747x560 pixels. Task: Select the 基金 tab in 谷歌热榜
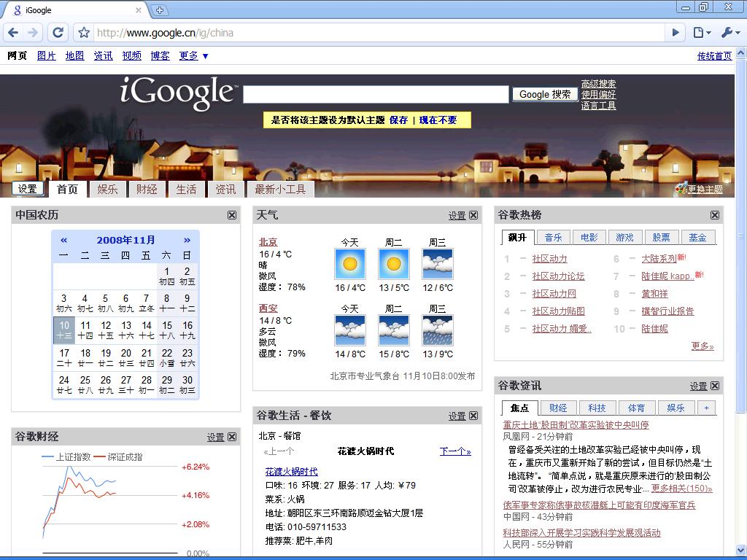[x=697, y=237]
